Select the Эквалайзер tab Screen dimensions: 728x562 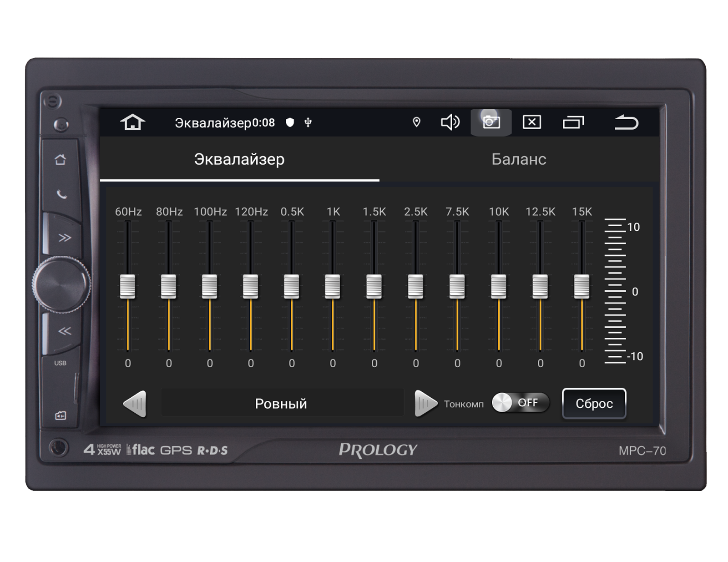click(x=239, y=159)
